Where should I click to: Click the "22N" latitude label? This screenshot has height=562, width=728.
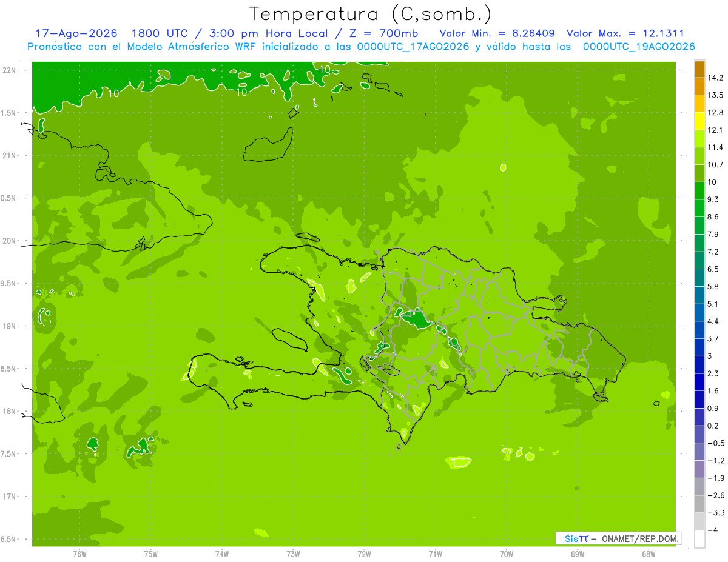pyautogui.click(x=8, y=70)
